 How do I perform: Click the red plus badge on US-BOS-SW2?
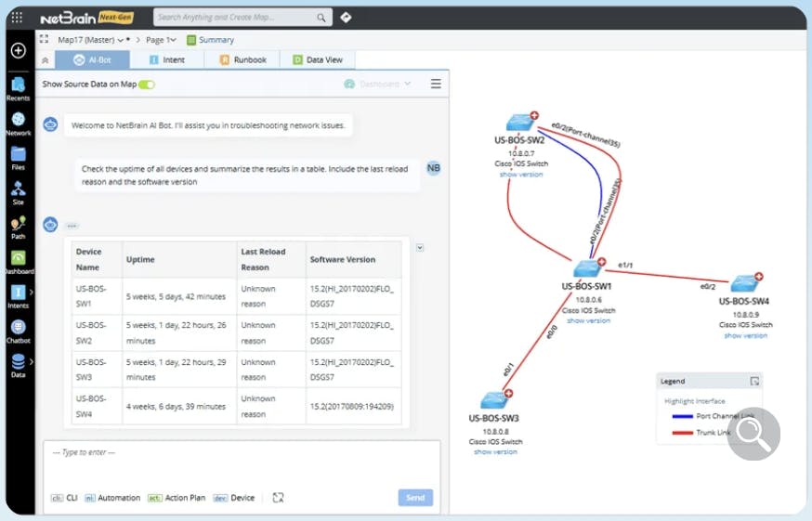pyautogui.click(x=534, y=115)
